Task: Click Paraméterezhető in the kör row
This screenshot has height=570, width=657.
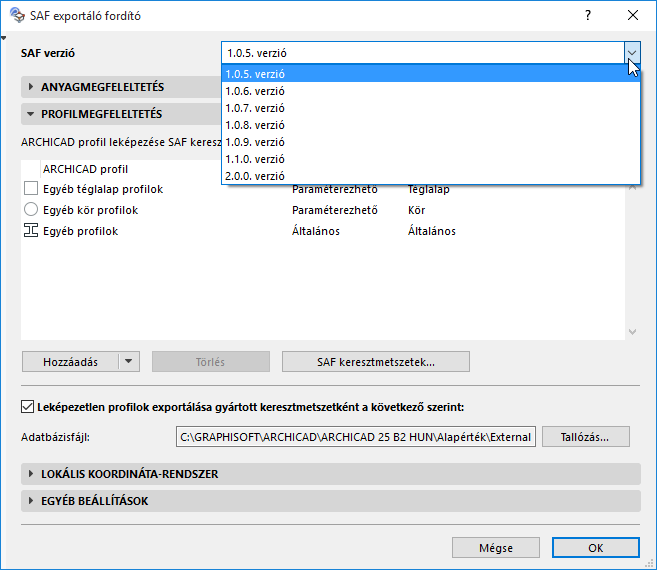Action: coord(334,210)
